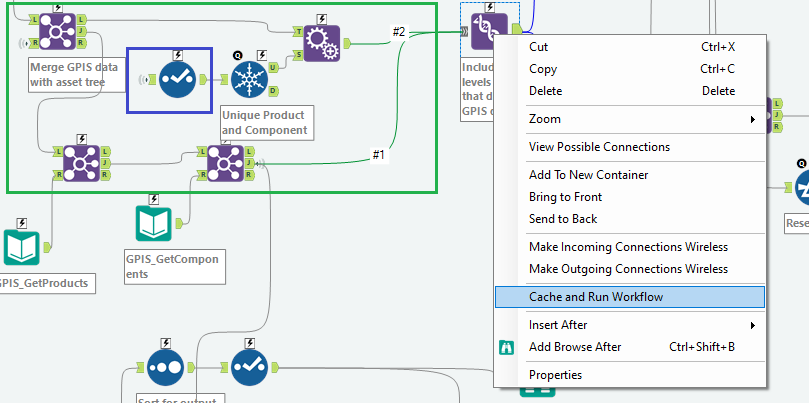
Task: Click the Join tool connected to GPIS_GetProducts
Action: click(x=81, y=164)
